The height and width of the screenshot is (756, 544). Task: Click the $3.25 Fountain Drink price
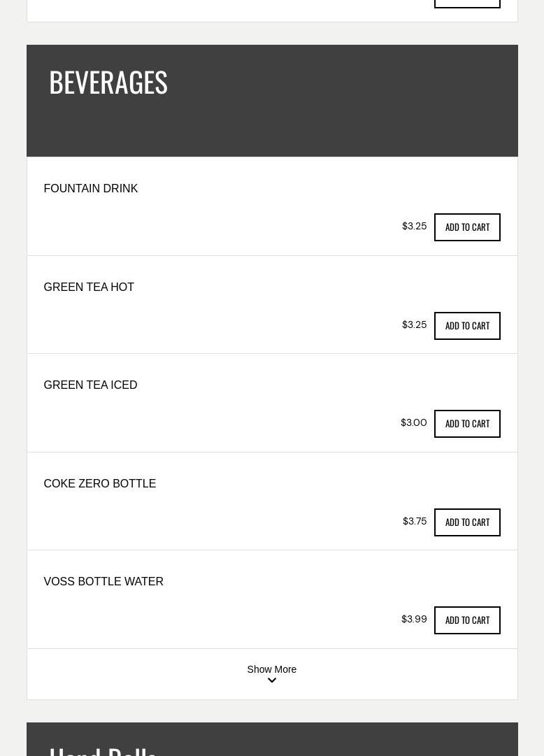pos(414,227)
